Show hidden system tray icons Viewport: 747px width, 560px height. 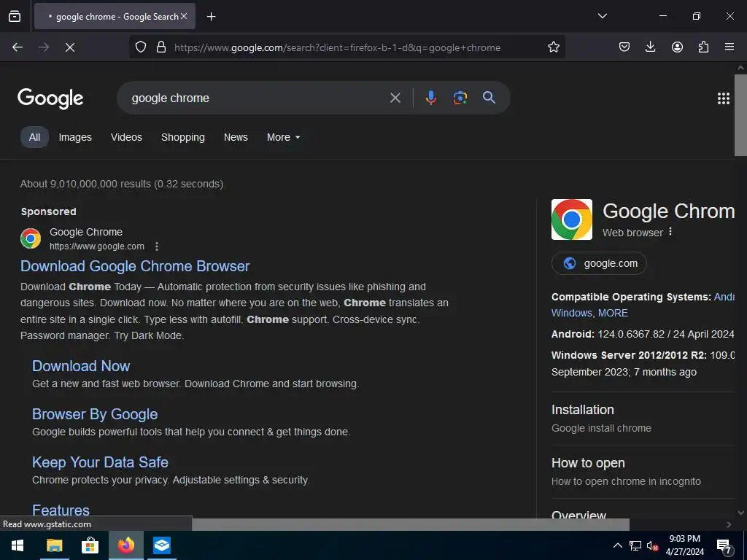tap(617, 545)
